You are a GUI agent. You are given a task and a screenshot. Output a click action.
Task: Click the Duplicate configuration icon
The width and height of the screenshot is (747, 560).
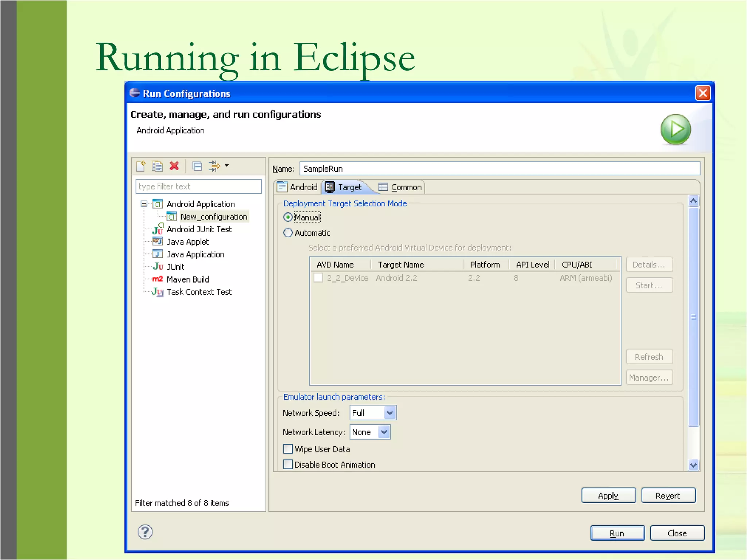[x=157, y=166]
